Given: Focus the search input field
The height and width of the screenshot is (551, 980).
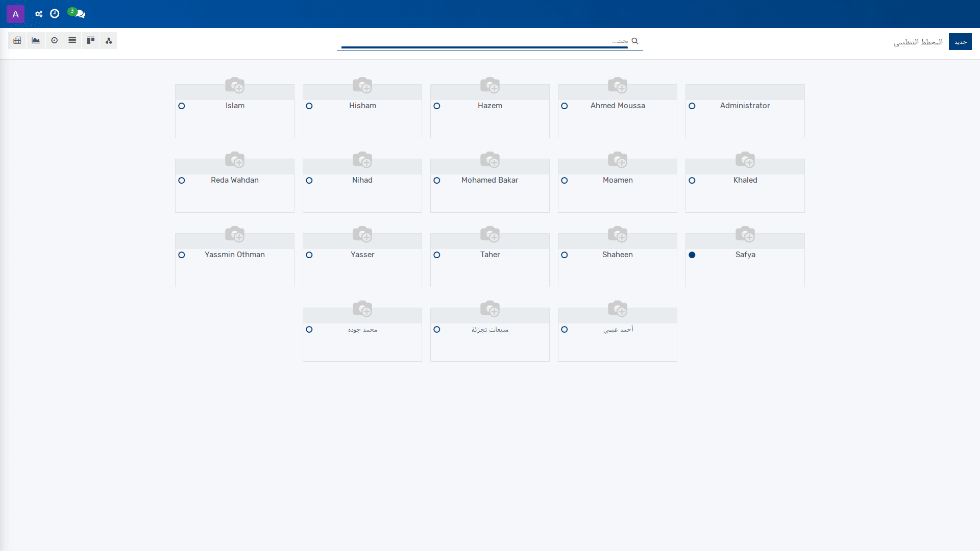Looking at the screenshot, I should coord(484,41).
